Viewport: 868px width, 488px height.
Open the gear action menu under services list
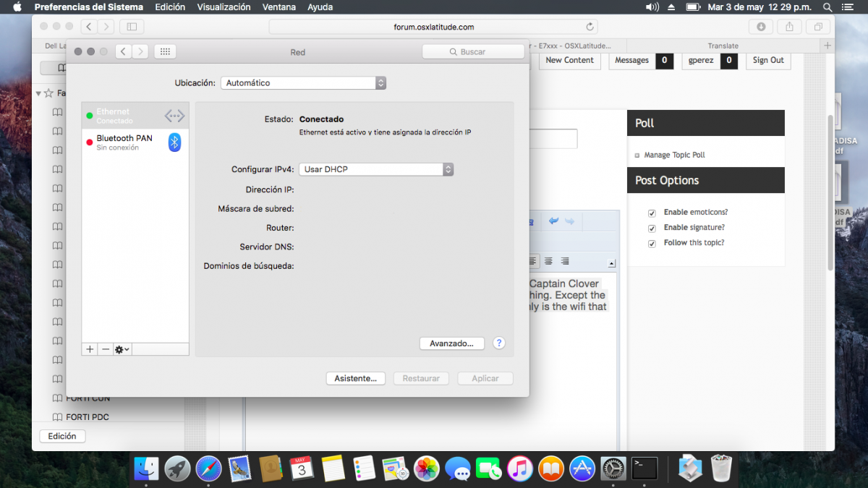tap(122, 349)
